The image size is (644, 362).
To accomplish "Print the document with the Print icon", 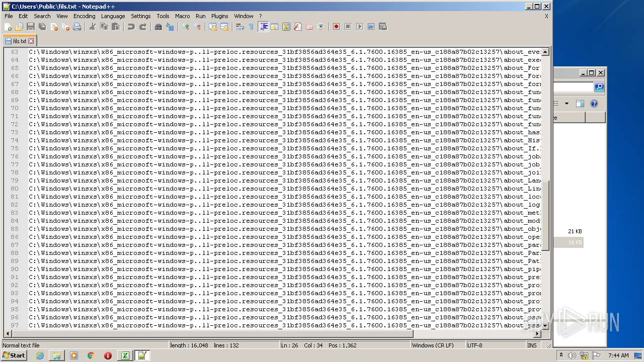I will point(77,27).
